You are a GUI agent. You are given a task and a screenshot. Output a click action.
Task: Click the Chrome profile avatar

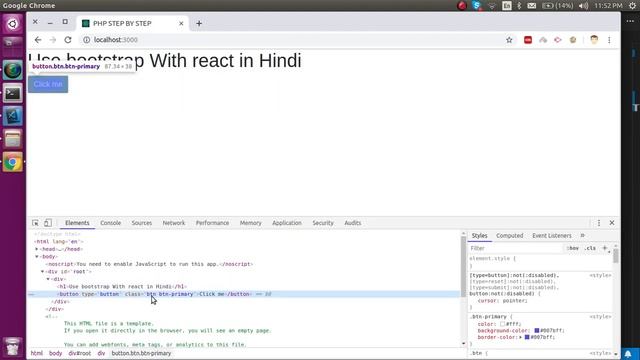tap(594, 40)
